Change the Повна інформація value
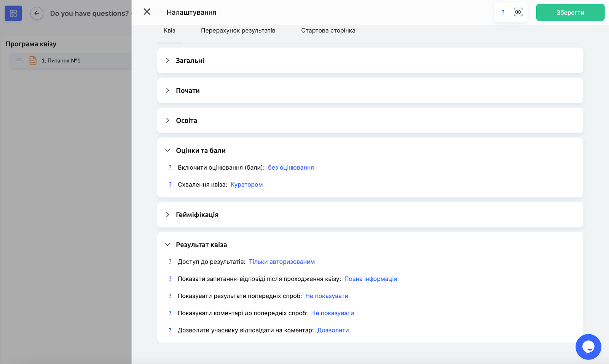609x364 pixels. pos(370,279)
